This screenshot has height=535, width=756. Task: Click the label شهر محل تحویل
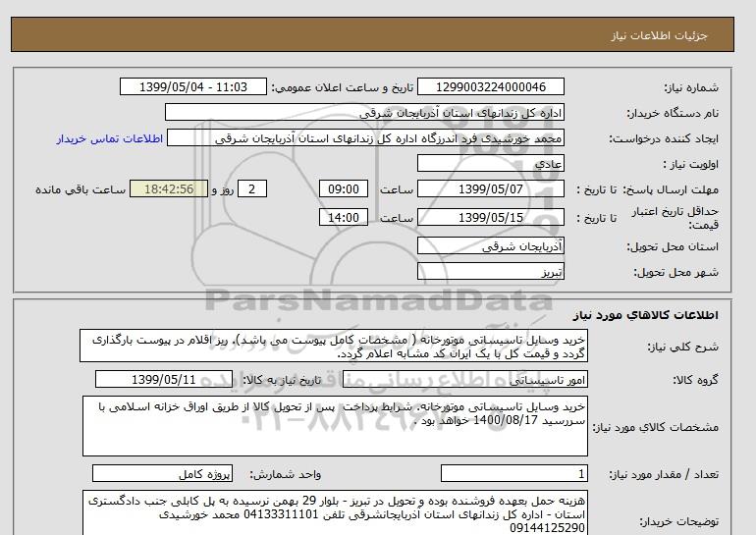675,272
